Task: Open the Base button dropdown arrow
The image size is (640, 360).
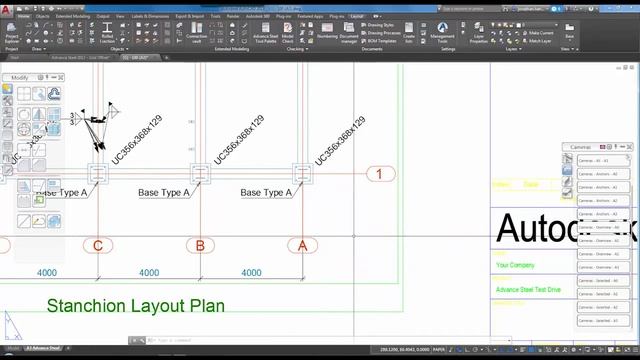Action: [x=569, y=41]
